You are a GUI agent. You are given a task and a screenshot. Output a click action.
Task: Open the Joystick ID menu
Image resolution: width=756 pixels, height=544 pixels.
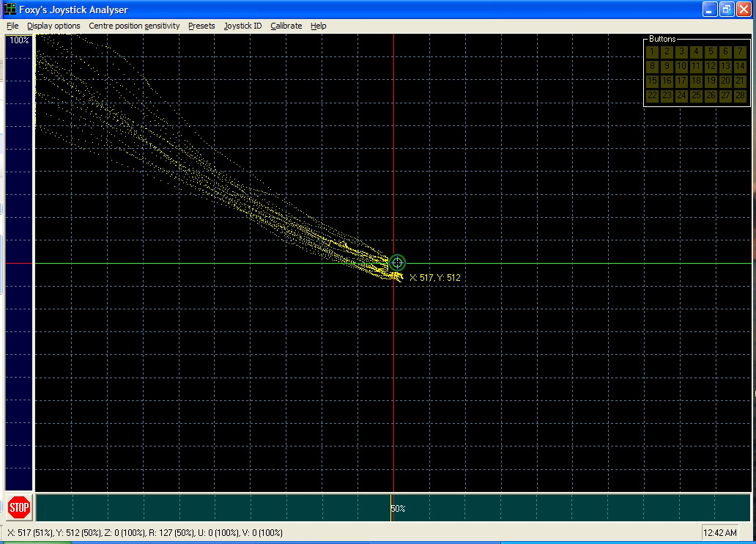pos(242,26)
